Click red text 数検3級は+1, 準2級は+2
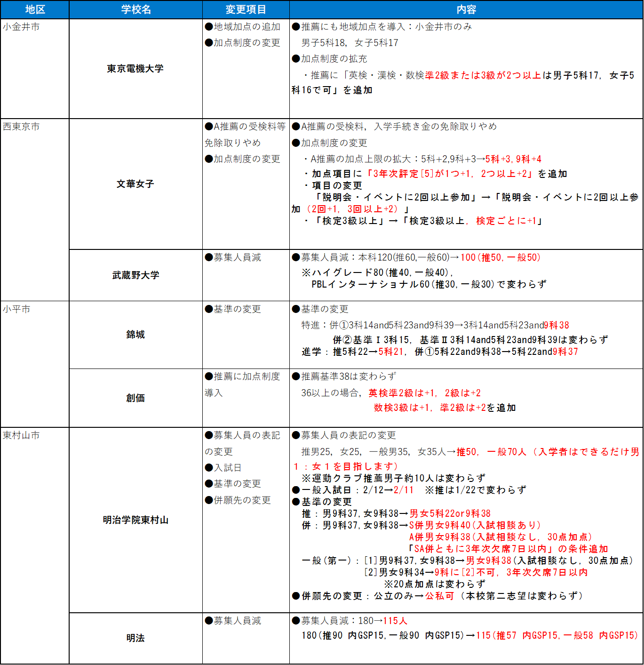Viewport: 644px width, 665px height. [430, 408]
